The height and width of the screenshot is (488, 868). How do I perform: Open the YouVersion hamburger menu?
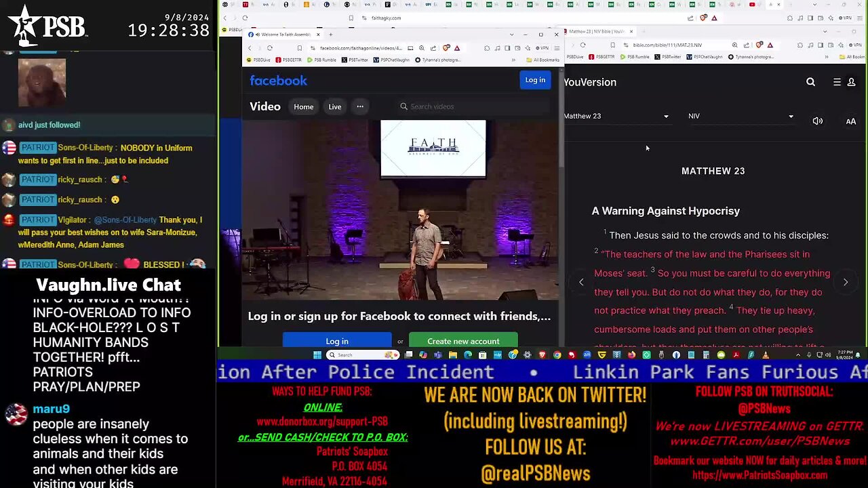click(837, 82)
